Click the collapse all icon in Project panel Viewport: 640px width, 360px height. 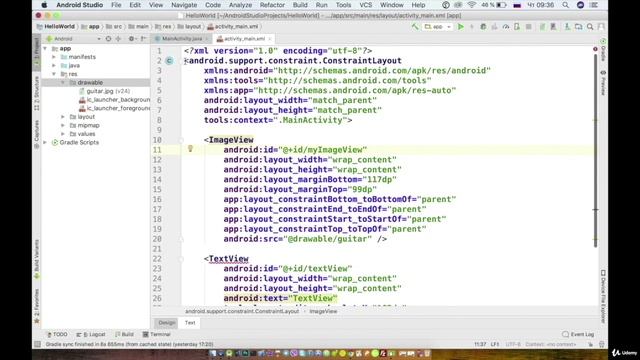(118, 39)
